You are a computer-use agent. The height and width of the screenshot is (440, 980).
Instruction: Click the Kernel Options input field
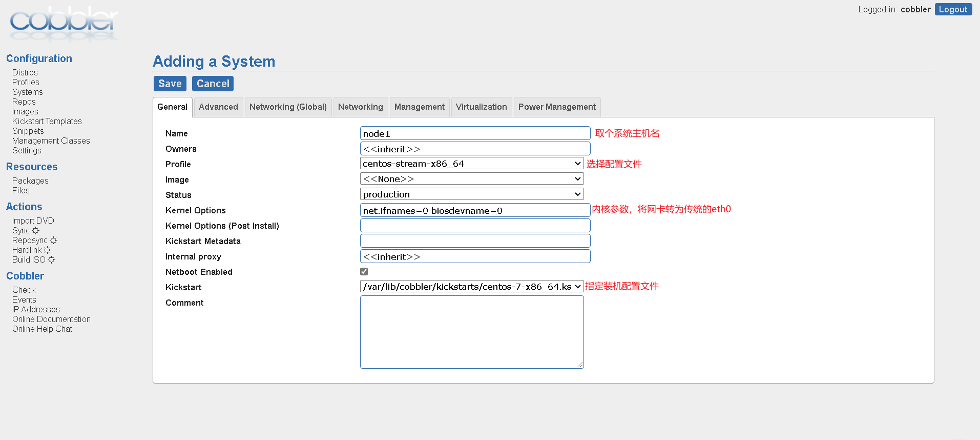click(475, 210)
